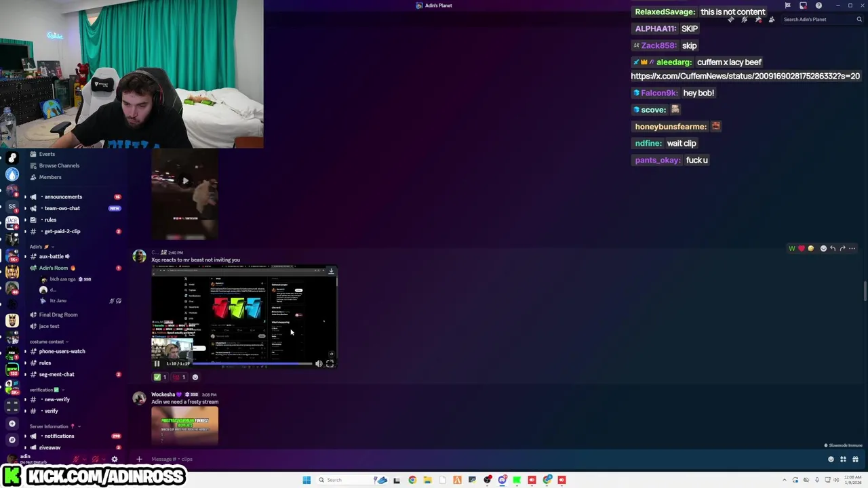Screen dimensions: 868x488
Task: Add a server with plus icon
Action: 12,424
